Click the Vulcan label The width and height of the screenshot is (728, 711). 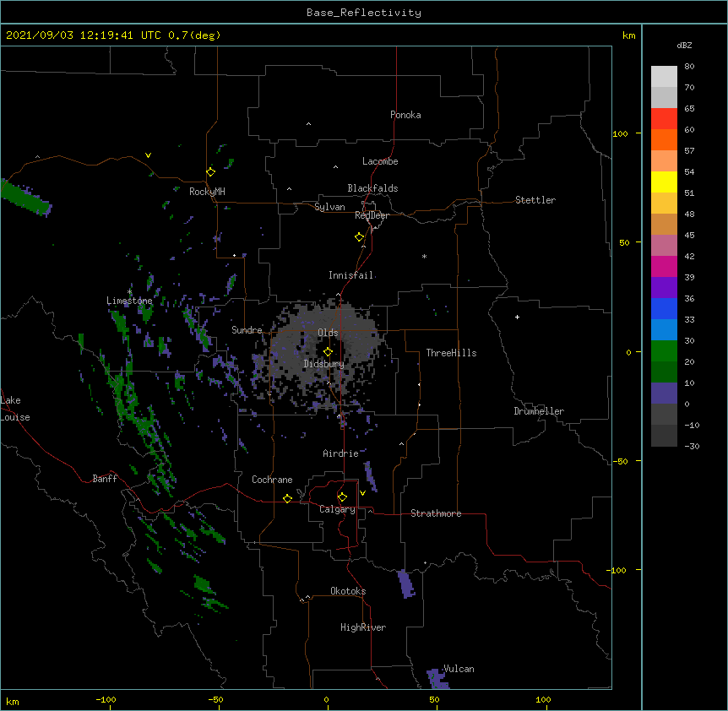click(459, 669)
